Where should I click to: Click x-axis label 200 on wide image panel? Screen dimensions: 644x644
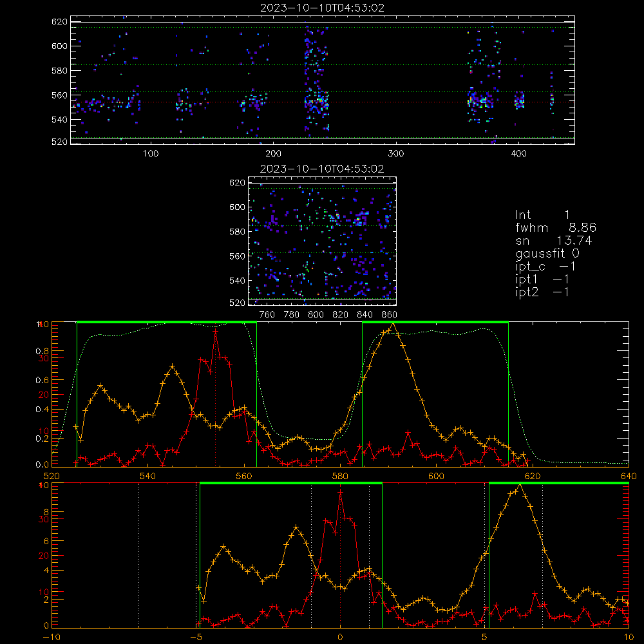click(x=273, y=154)
